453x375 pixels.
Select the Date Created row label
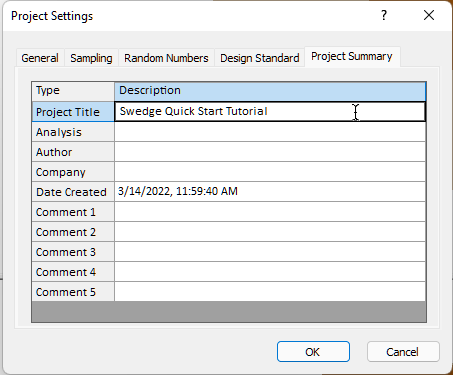tap(73, 192)
